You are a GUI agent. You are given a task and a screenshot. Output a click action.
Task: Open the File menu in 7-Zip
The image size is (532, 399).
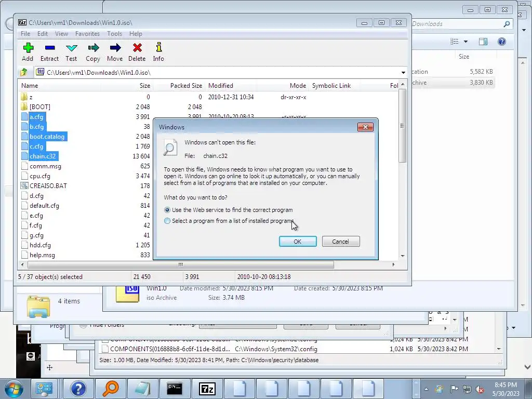(x=25, y=34)
